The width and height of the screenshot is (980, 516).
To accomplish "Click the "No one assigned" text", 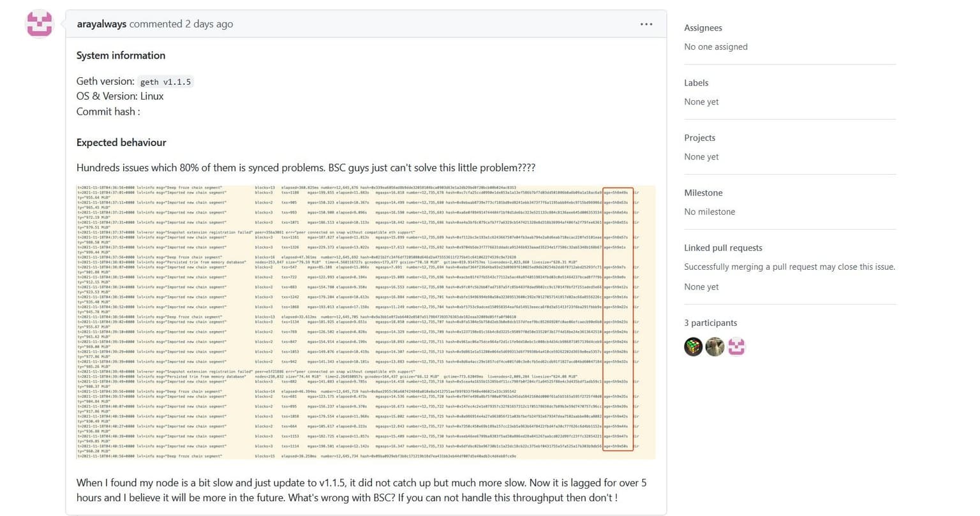I will pyautogui.click(x=715, y=47).
